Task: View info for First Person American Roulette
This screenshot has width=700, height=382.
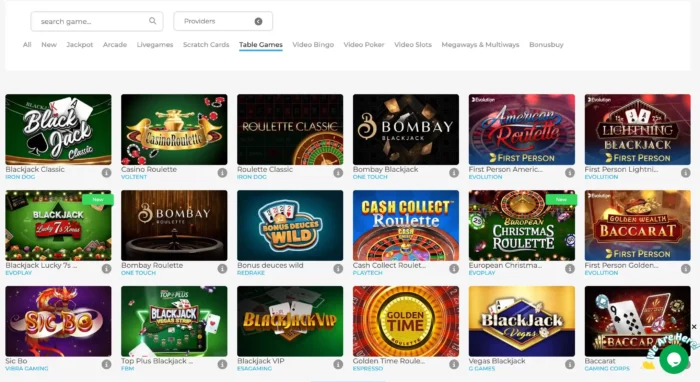Action: pos(570,173)
